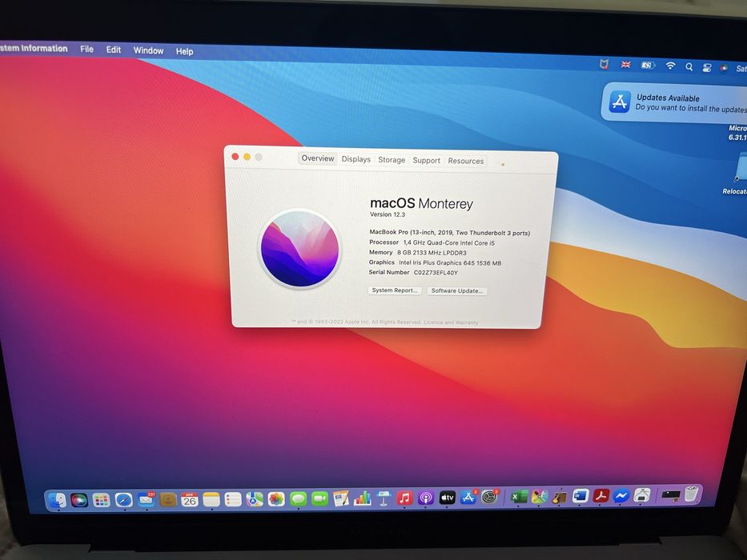Open Maps app in Dock
Image resolution: width=747 pixels, height=560 pixels.
(255, 499)
